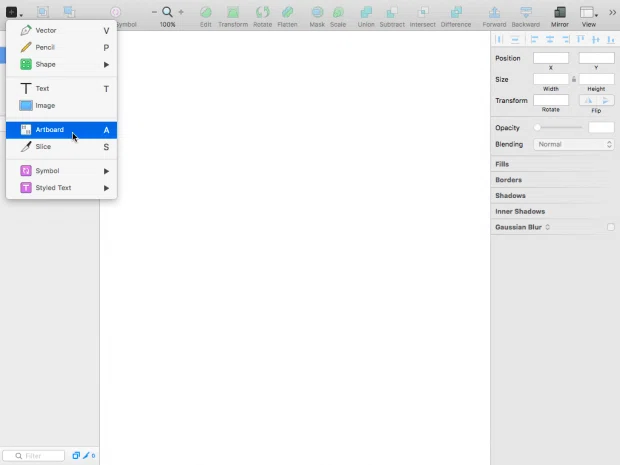
Task: Click the Height input field
Action: [596, 79]
